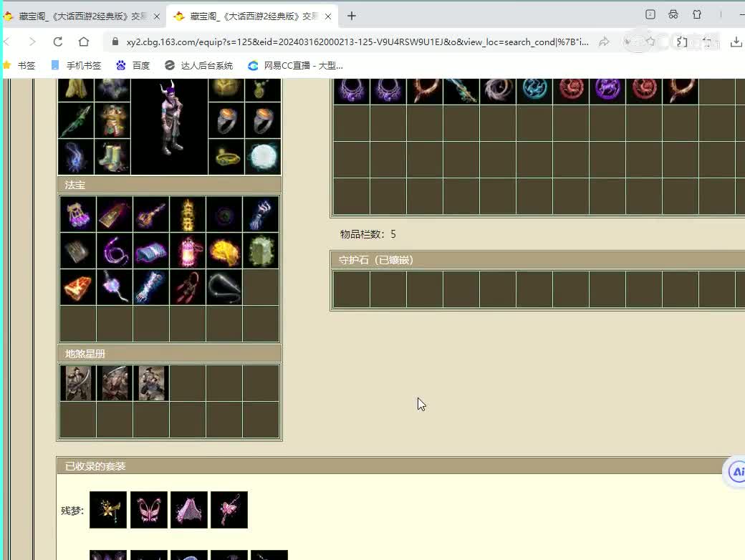Select the golden tablet treasure in 法宝

pos(115,213)
